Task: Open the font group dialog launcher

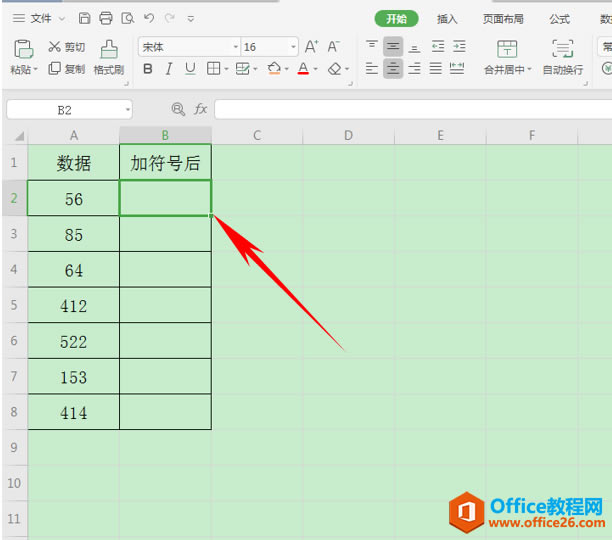Action: click(x=350, y=83)
